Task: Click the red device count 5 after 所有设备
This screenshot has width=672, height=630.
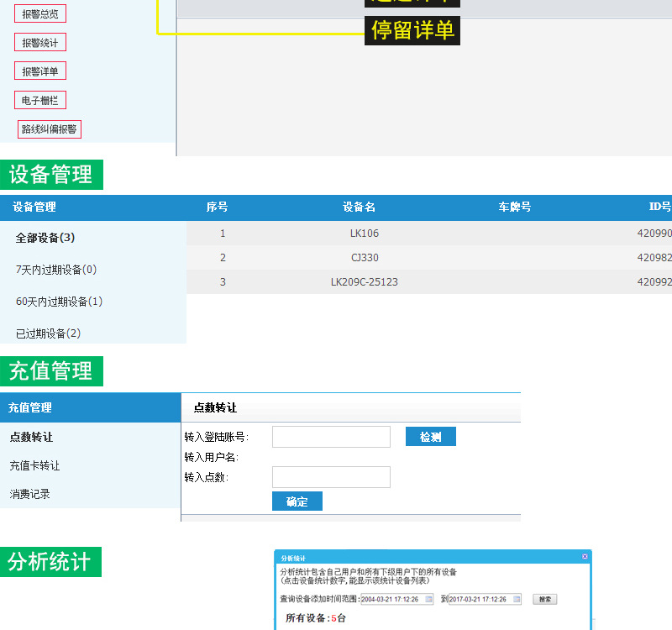Action: click(x=333, y=618)
